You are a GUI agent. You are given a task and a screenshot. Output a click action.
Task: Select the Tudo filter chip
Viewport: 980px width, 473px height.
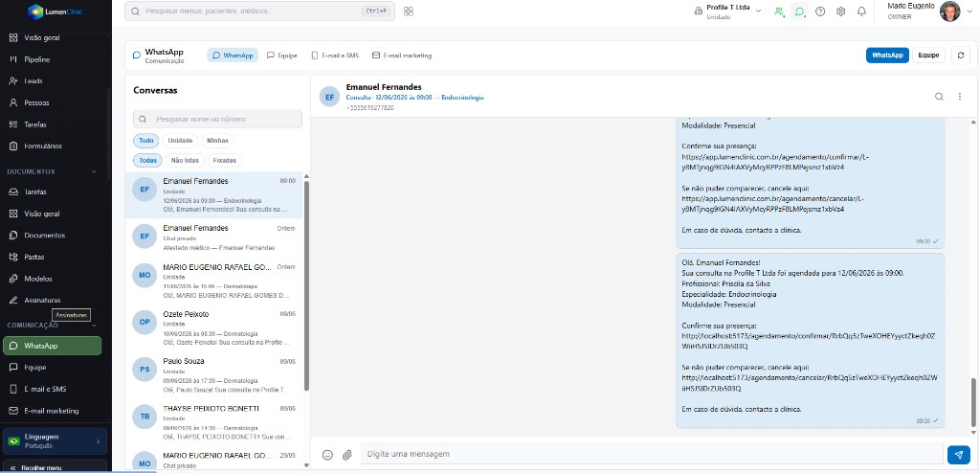tap(146, 141)
